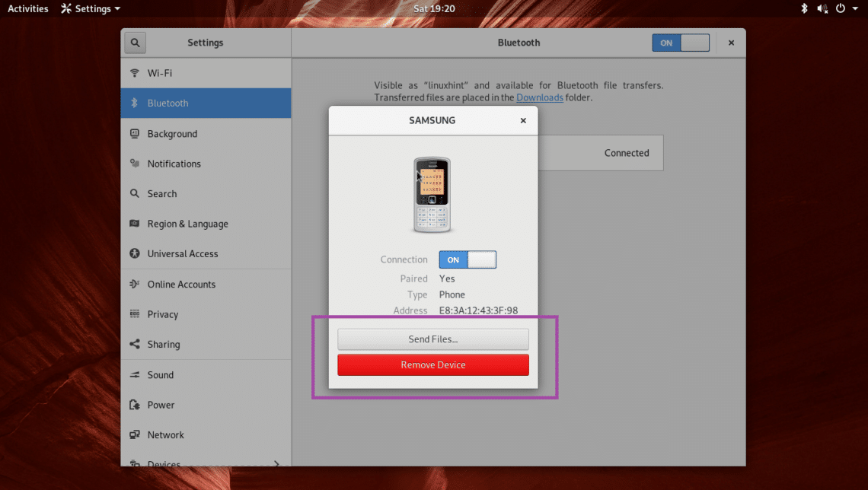Viewport: 868px width, 490px height.
Task: Open Universal Access settings
Action: (x=206, y=253)
